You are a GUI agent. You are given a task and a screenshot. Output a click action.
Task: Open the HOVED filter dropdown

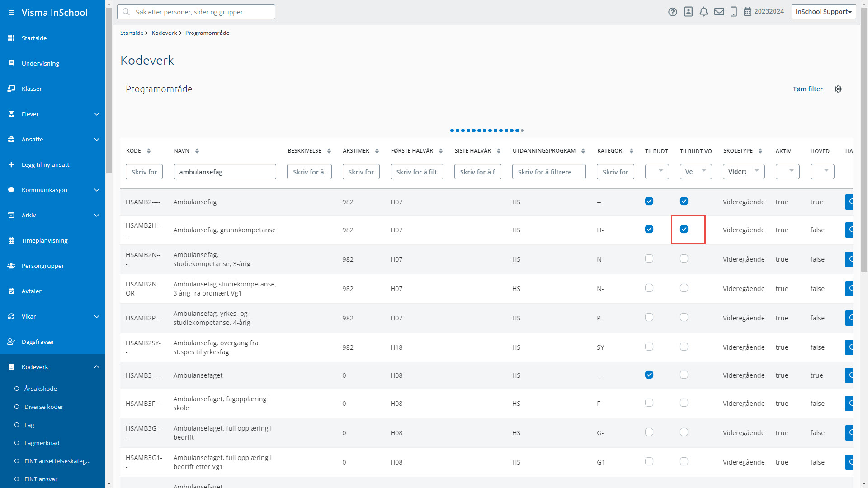[x=822, y=172]
